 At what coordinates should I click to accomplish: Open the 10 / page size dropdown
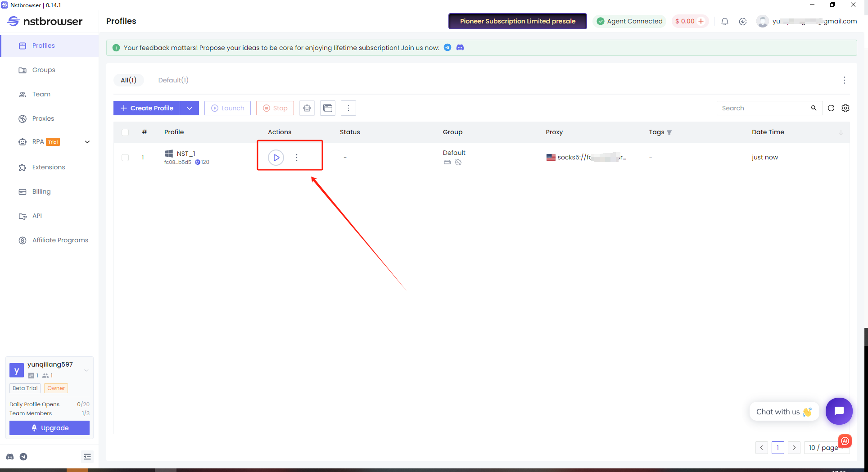point(823,448)
